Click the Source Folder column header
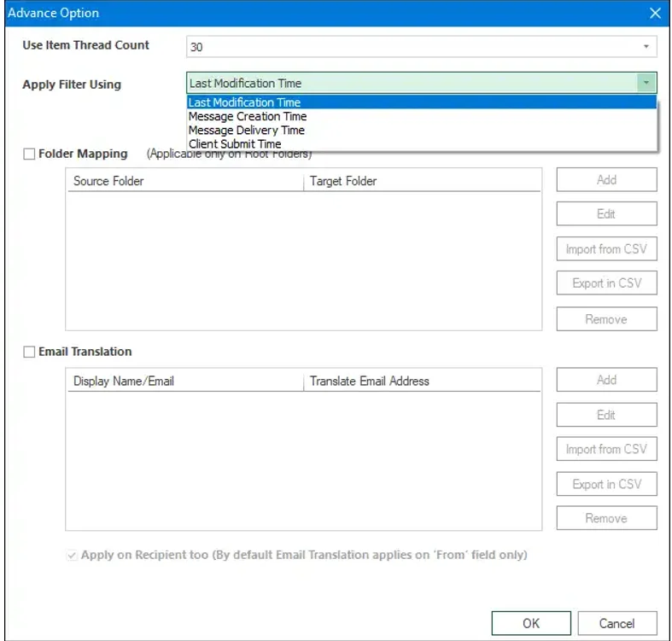Image resolution: width=672 pixels, height=641 pixels. click(185, 181)
